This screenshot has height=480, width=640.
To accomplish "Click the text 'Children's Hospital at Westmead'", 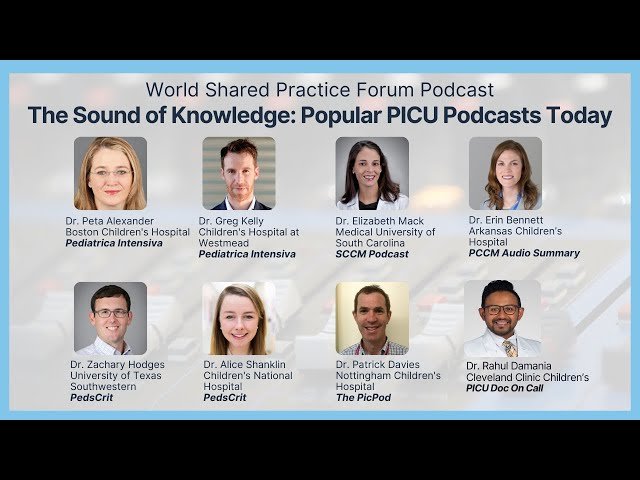I will click(249, 237).
